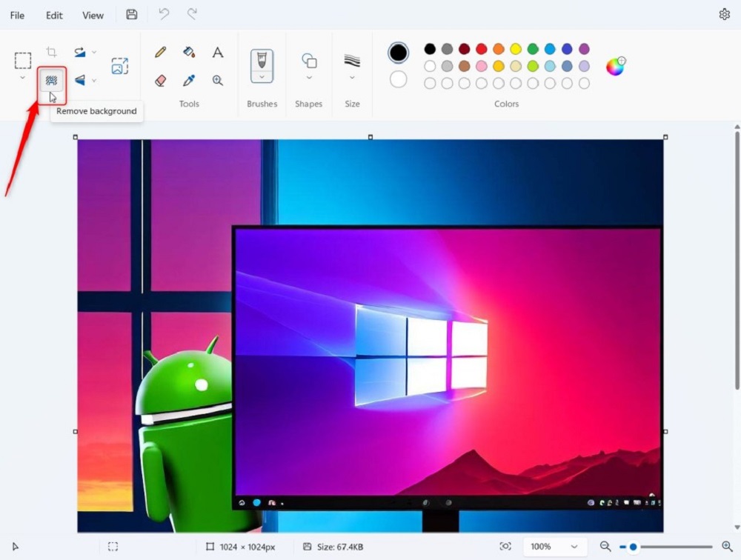This screenshot has height=560, width=741.
Task: Pick the black palette swatch
Action: pyautogui.click(x=430, y=49)
